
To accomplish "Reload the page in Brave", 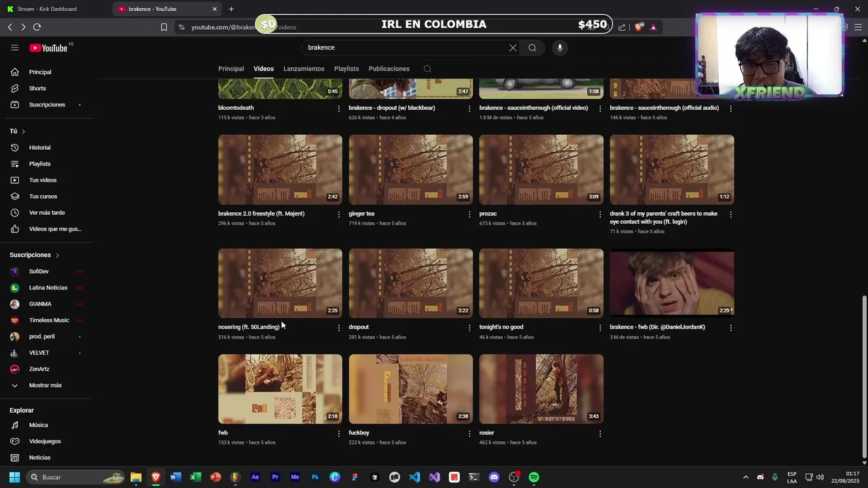I will pos(37,27).
